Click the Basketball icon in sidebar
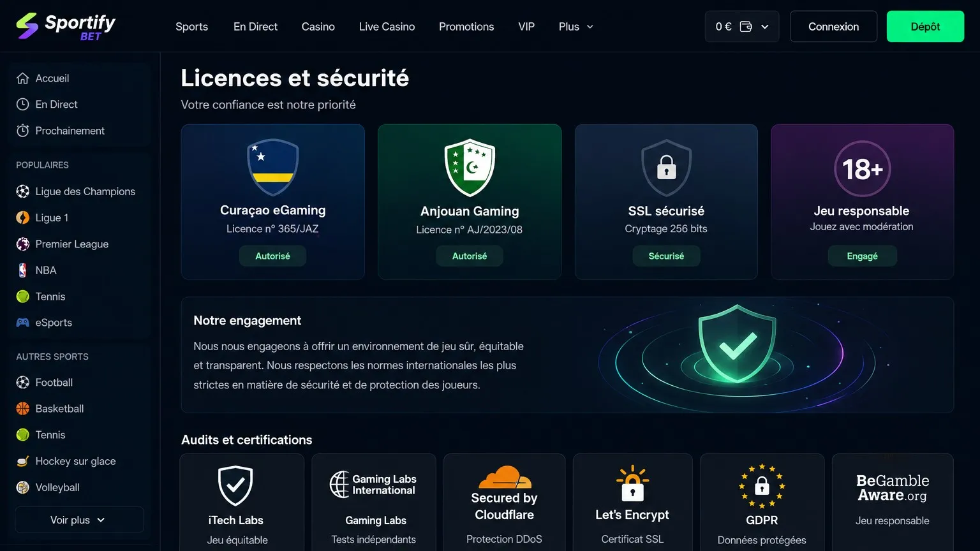 [x=23, y=409]
